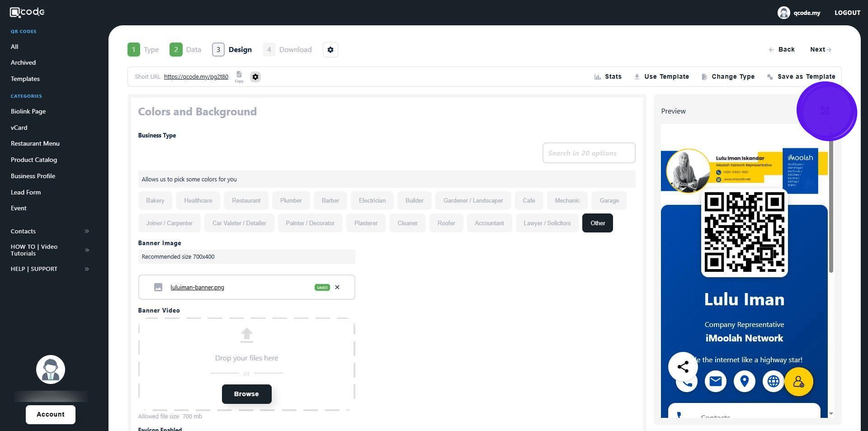The height and width of the screenshot is (431, 868).
Task: Choose Accountant as business type
Action: (489, 223)
